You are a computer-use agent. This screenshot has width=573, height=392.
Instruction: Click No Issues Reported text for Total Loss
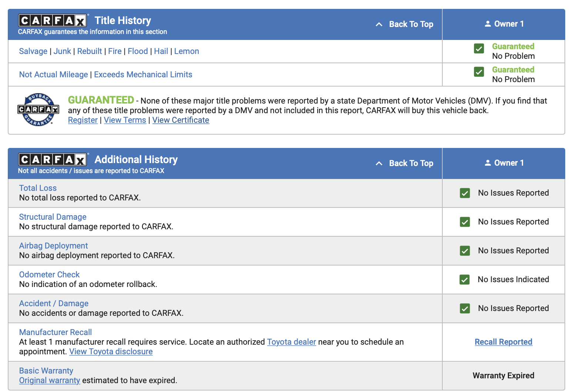click(513, 193)
